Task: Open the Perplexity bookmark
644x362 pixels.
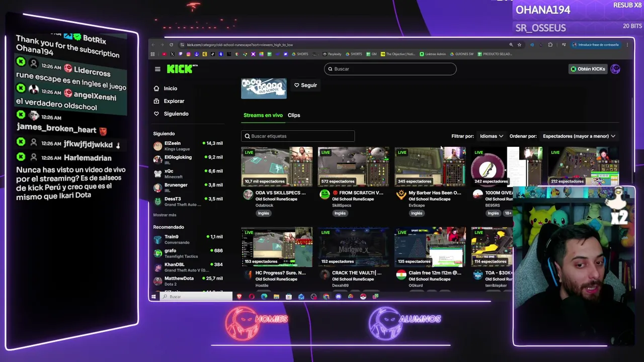Action: coord(332,54)
